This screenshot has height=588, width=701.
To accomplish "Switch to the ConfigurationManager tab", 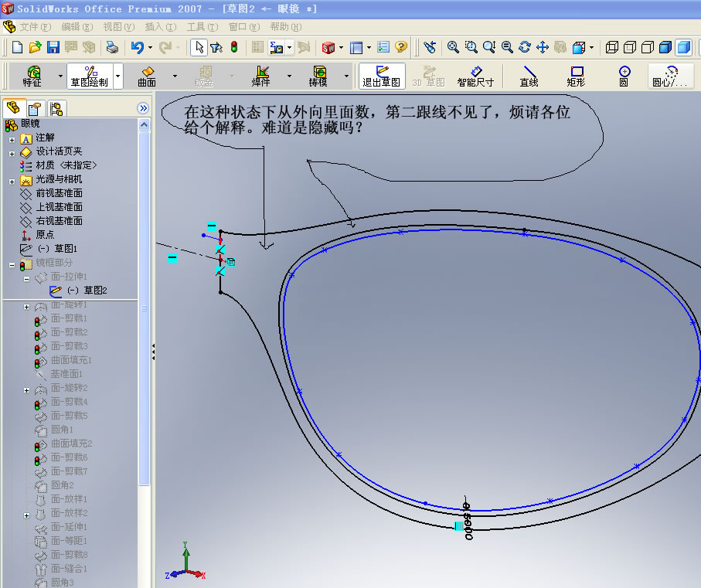I will click(56, 109).
